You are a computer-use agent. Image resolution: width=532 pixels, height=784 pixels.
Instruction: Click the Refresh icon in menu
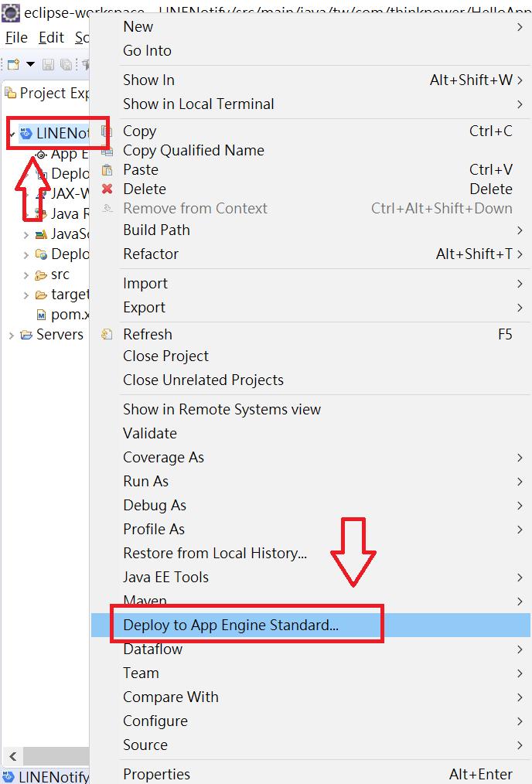pos(107,334)
